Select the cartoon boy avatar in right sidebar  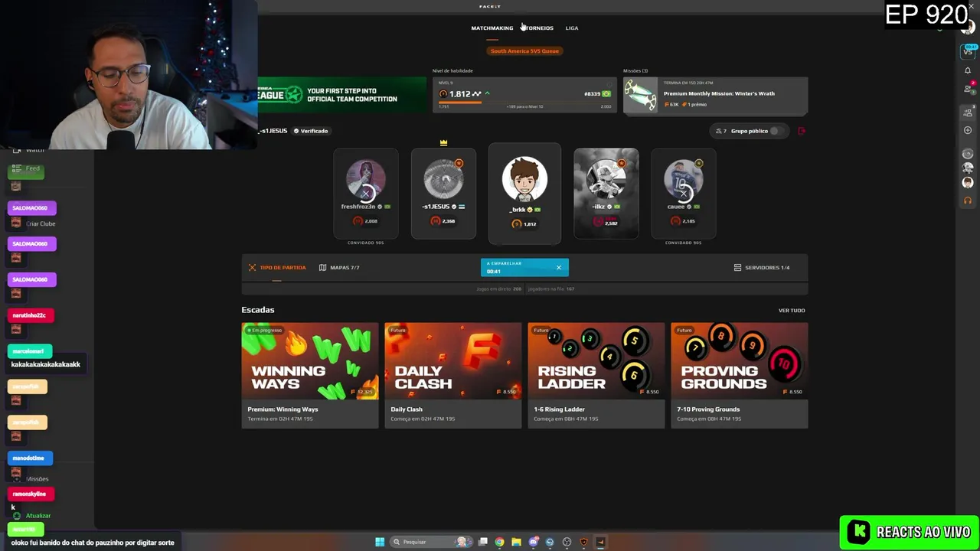coord(968,182)
